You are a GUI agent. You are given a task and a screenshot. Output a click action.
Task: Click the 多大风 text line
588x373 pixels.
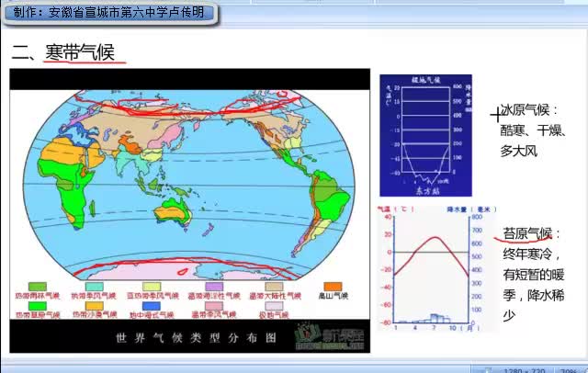coord(518,151)
